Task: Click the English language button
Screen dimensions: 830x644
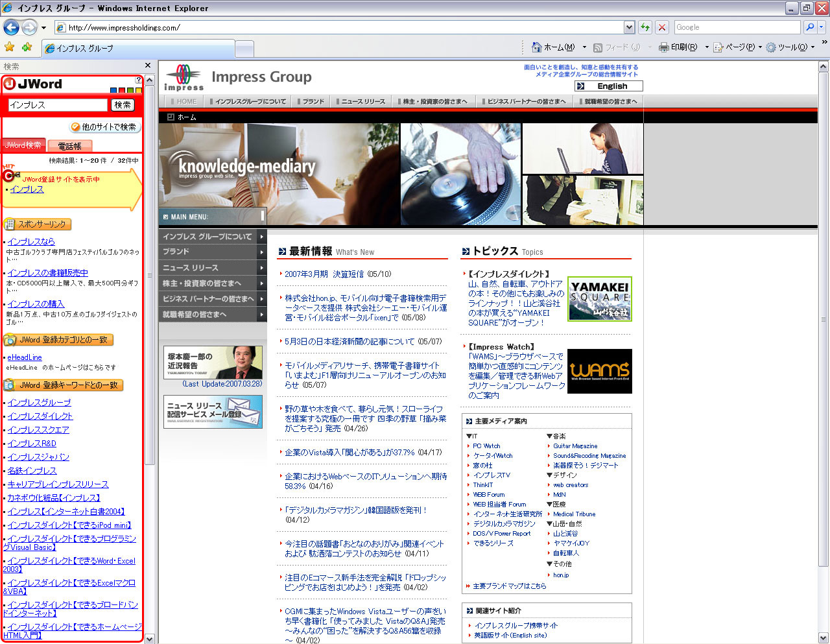Action: 608,86
